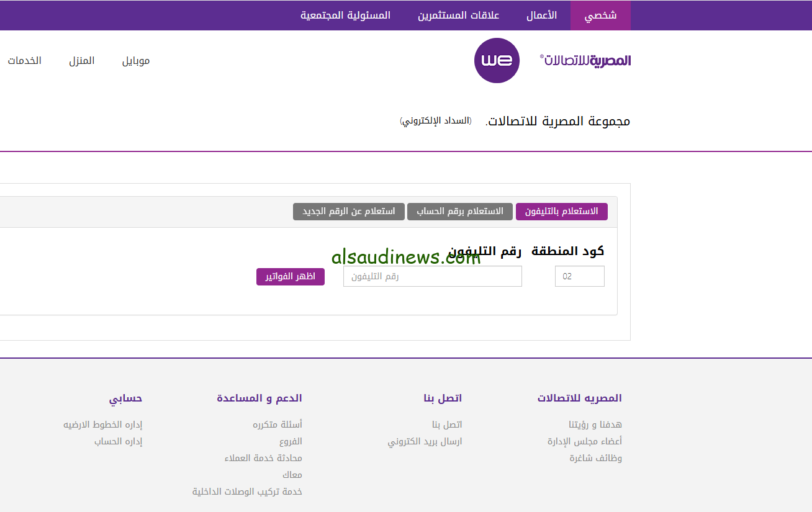Click the purple WE circle logo
The height and width of the screenshot is (512, 812).
497,60
